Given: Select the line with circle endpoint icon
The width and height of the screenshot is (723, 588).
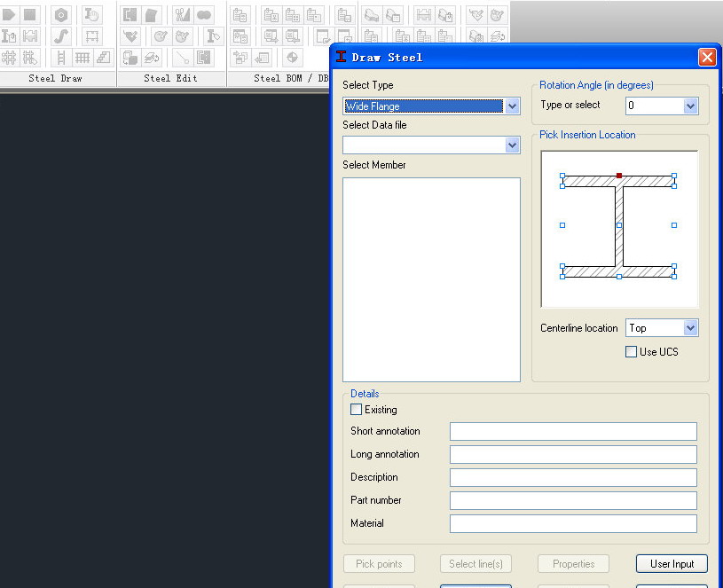Looking at the screenshot, I should pos(182,58).
